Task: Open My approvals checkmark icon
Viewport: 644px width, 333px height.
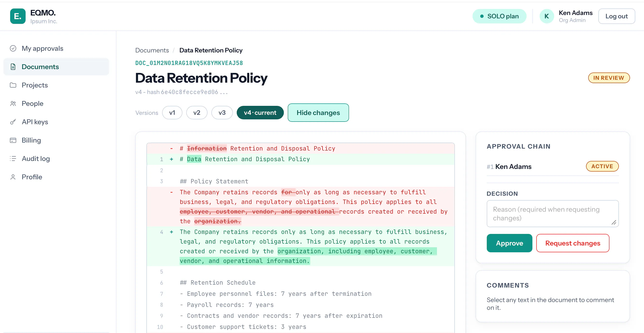Action: pos(13,48)
